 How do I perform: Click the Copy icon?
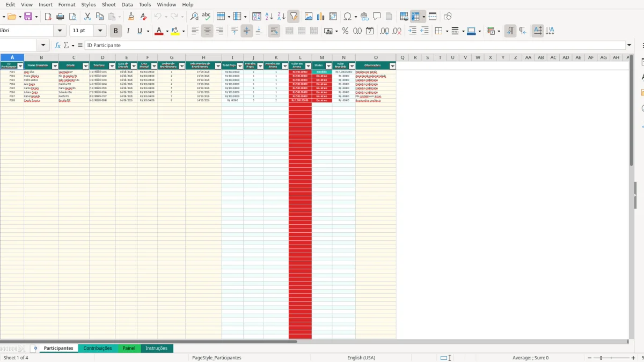99,17
